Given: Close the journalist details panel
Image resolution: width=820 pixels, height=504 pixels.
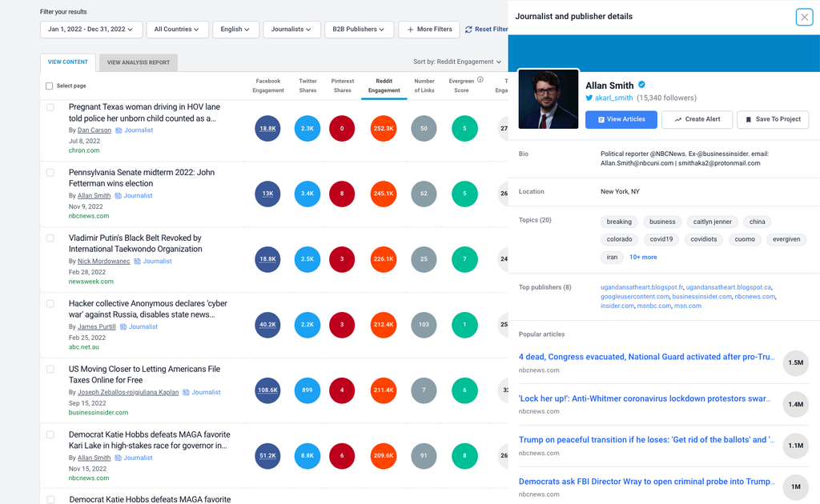Looking at the screenshot, I should (x=804, y=17).
